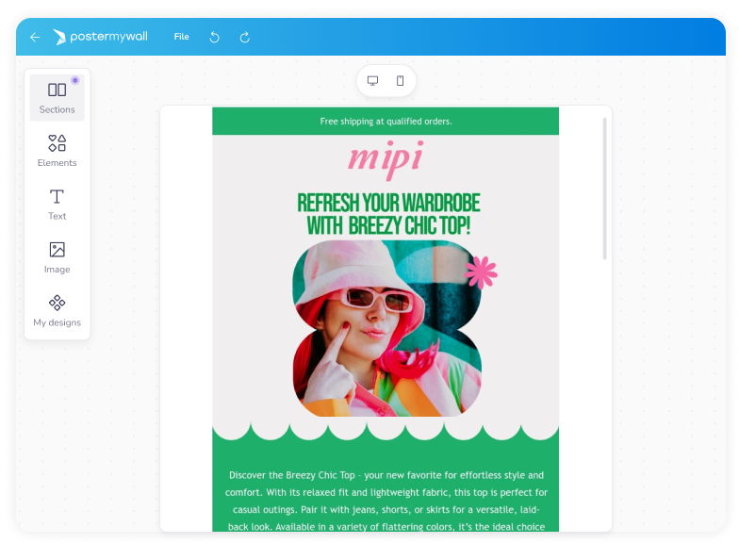Select the pink 'mipi' logo text
The width and height of the screenshot is (739, 560).
click(386, 156)
